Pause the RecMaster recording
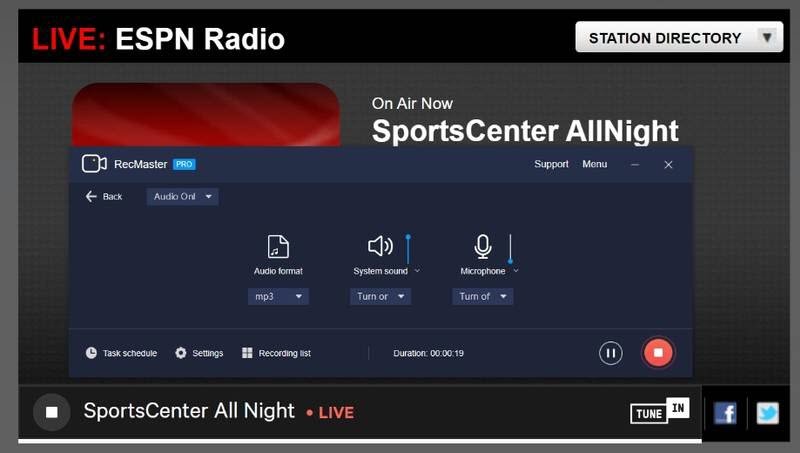 [x=611, y=353]
